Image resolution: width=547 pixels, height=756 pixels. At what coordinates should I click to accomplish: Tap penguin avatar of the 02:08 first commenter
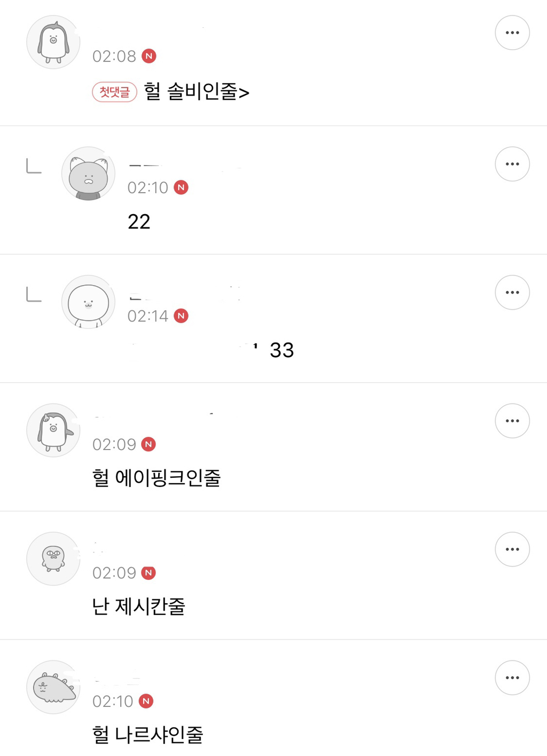(x=53, y=42)
